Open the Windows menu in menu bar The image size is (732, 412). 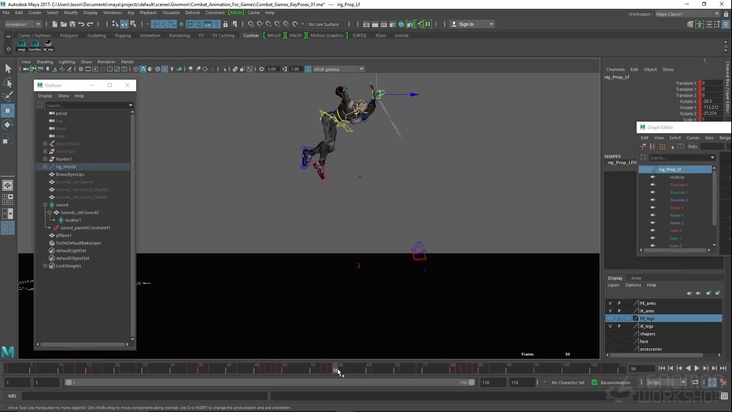tap(112, 13)
